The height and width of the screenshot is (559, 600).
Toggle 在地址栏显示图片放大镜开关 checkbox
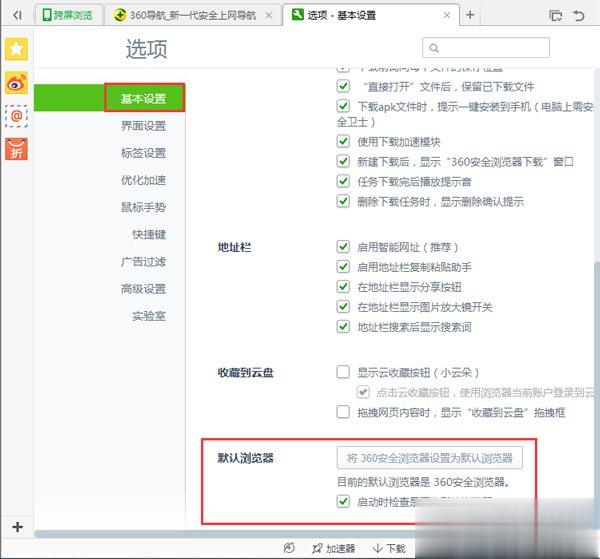pos(343,306)
